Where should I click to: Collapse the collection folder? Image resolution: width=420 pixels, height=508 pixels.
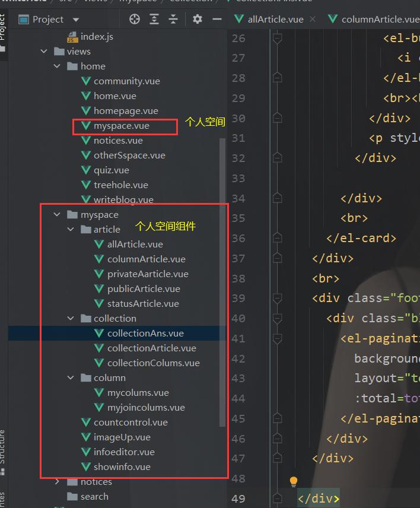pyautogui.click(x=71, y=319)
